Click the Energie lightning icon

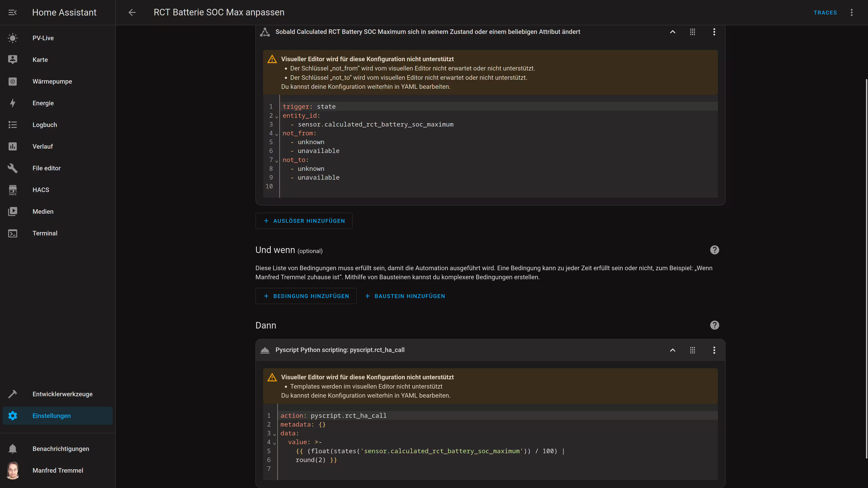click(12, 103)
